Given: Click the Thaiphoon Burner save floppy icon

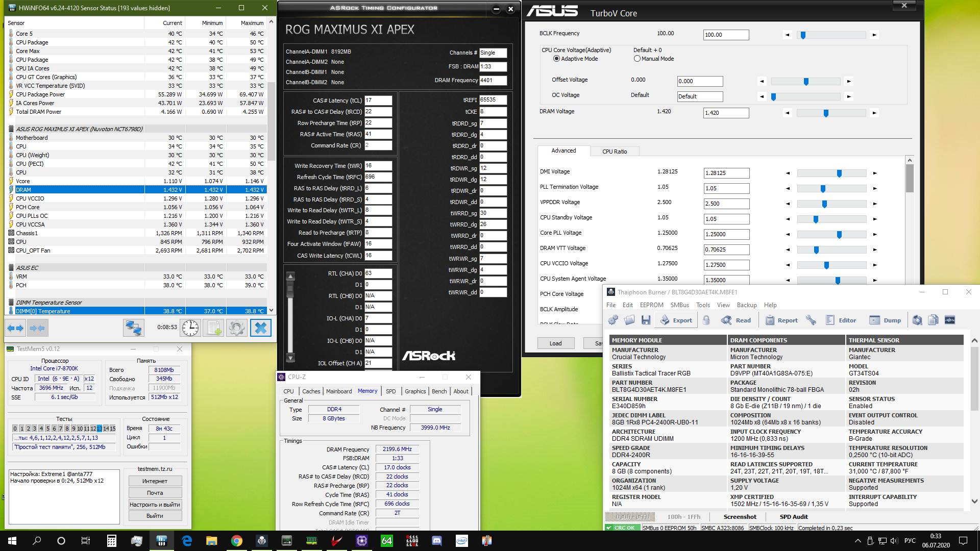Looking at the screenshot, I should tap(646, 320).
